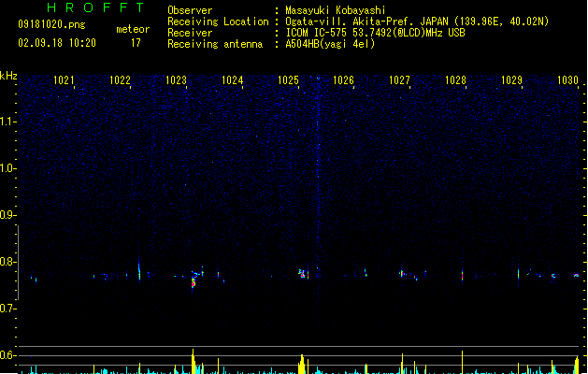Click the 0.8 kHz frequency label
Screen dimensions: 588x374
coord(7,262)
